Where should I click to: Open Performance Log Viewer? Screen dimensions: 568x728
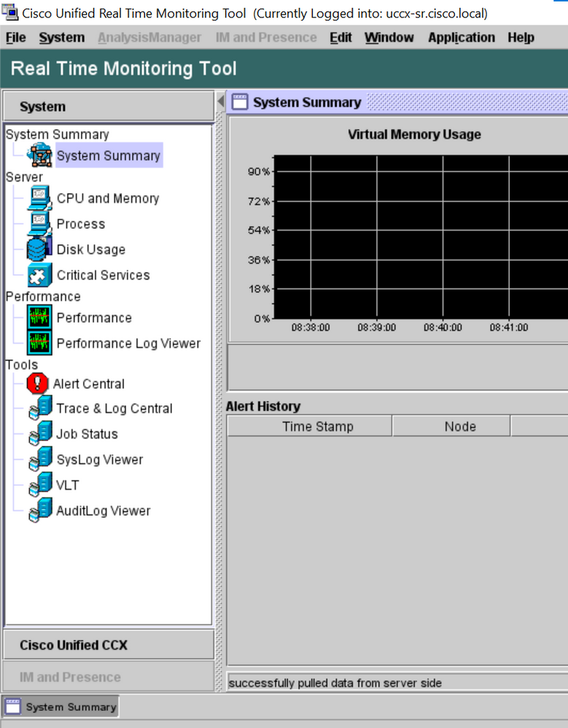click(128, 343)
